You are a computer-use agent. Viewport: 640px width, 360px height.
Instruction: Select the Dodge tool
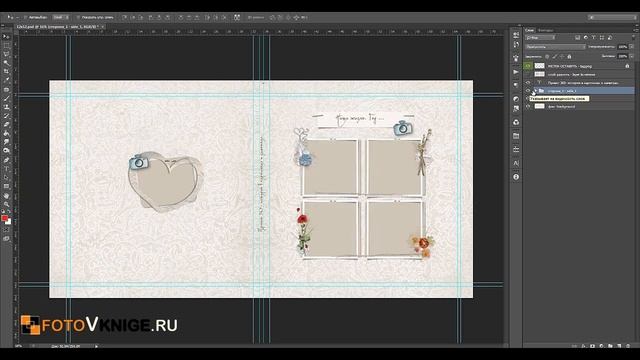6,151
